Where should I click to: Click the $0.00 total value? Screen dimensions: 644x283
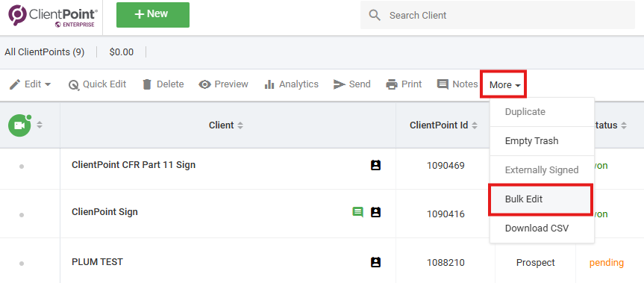(x=122, y=52)
